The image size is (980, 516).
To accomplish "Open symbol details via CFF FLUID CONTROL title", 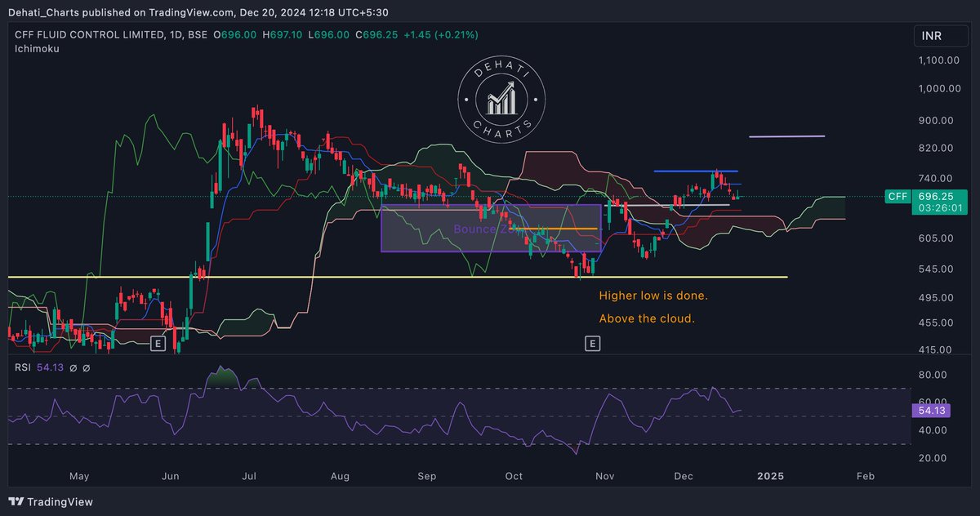I will tap(84, 36).
